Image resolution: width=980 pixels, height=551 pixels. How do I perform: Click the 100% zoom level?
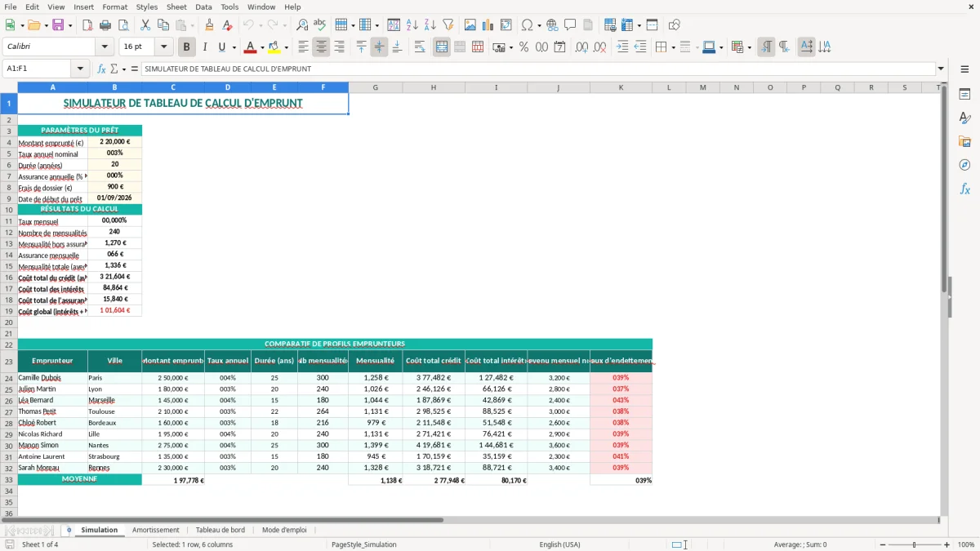[x=966, y=544]
